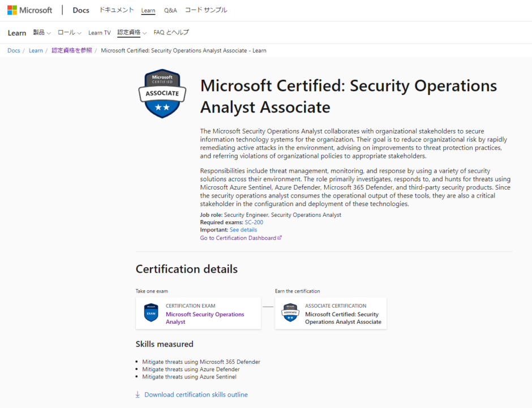Click the Microsoft four-square logo
This screenshot has width=532, height=408.
pyautogui.click(x=12, y=10)
